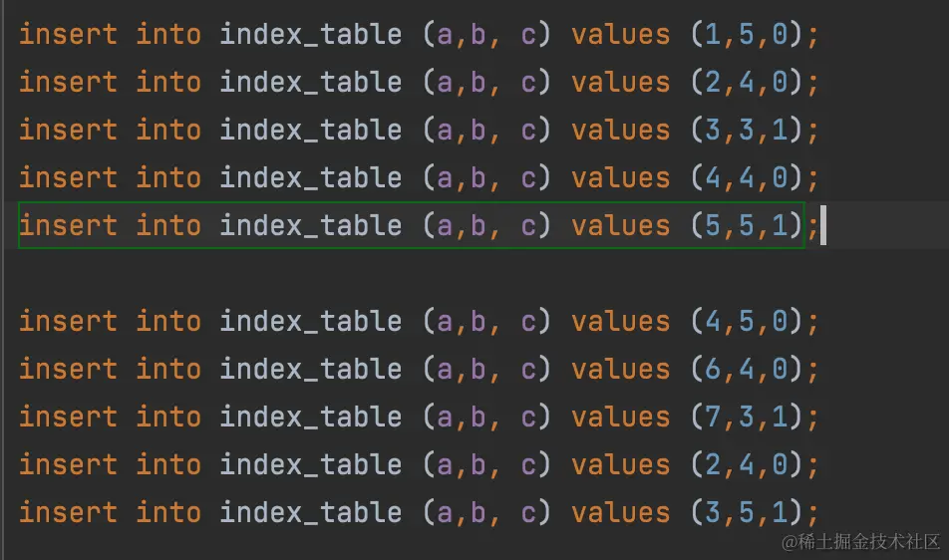Click the insert statement with values (4,5,0)
Screen dimensions: 949x560
419,321
